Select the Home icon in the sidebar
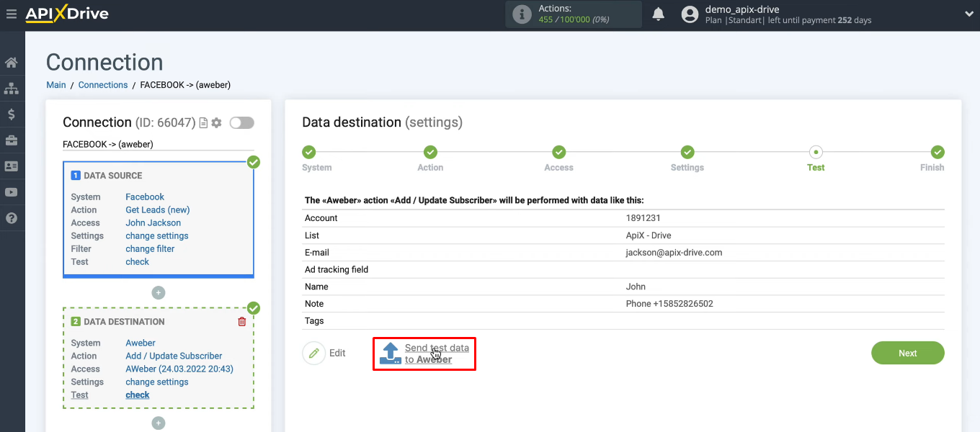 12,62
